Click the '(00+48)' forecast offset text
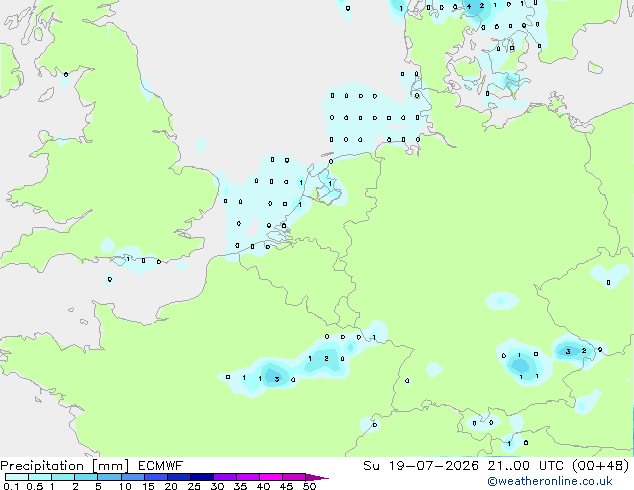The height and width of the screenshot is (490, 634). click(601, 466)
